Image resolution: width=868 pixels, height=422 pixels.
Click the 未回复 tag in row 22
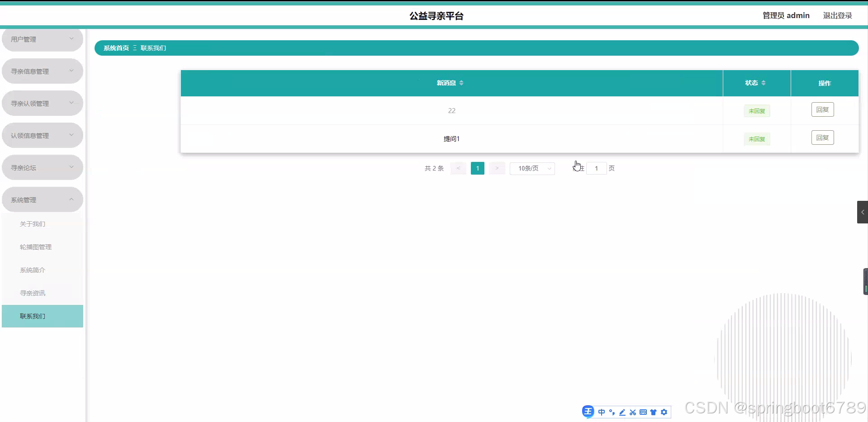point(757,111)
